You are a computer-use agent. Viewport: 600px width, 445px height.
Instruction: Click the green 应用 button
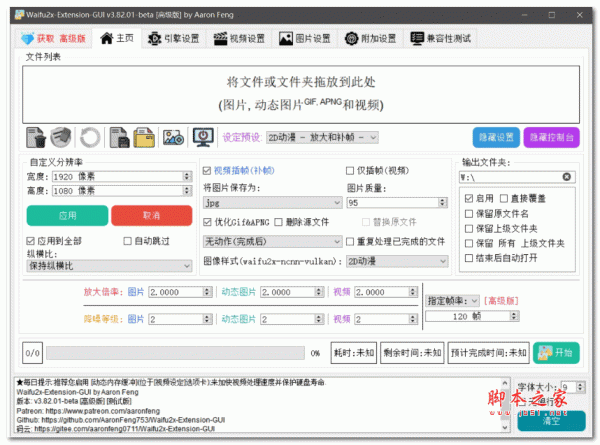[67, 215]
